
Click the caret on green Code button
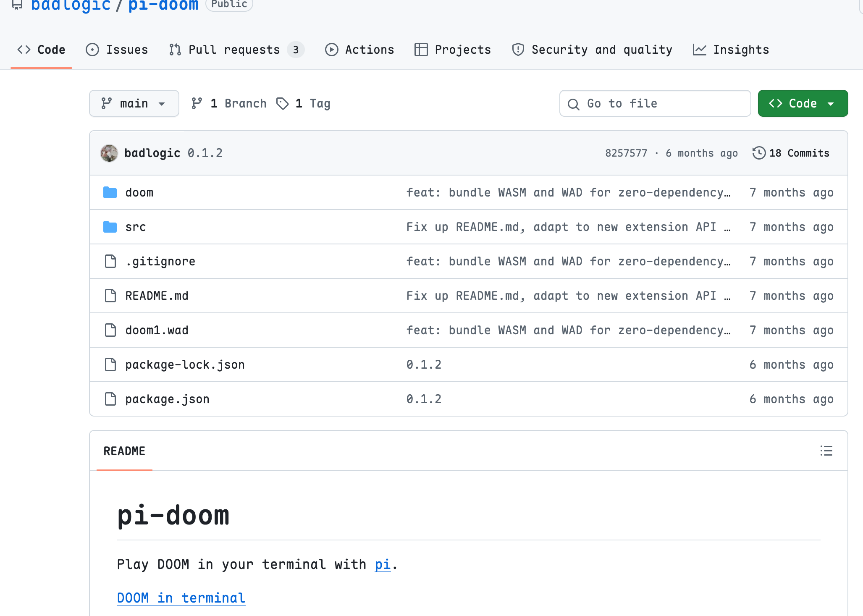point(831,104)
